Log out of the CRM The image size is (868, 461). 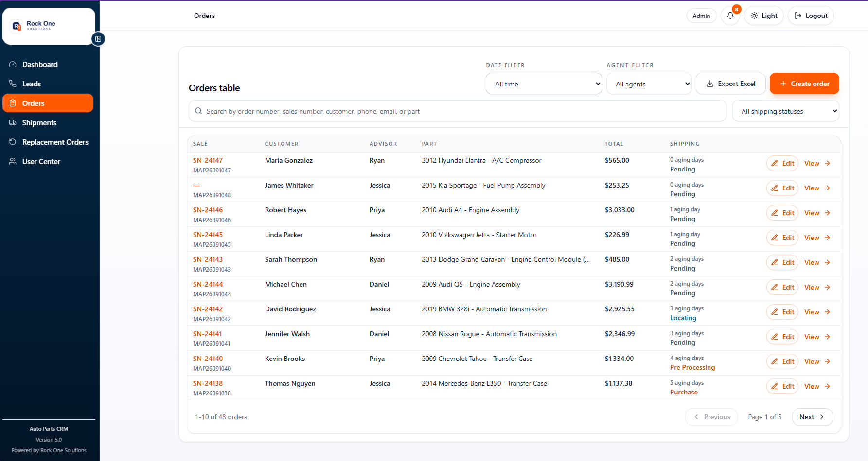(x=811, y=16)
